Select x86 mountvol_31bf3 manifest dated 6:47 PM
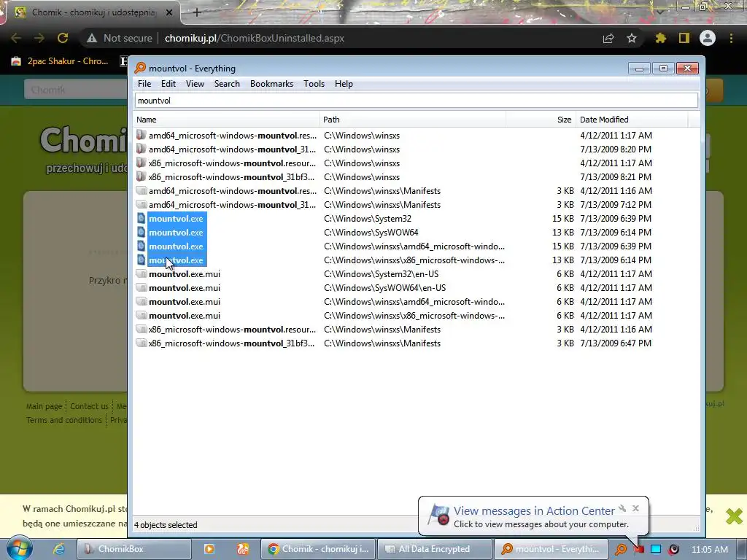The height and width of the screenshot is (560, 747). point(231,343)
